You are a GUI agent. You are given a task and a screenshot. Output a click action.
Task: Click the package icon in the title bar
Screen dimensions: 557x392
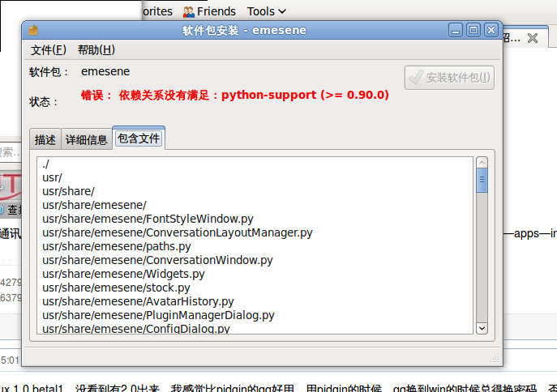[x=33, y=30]
